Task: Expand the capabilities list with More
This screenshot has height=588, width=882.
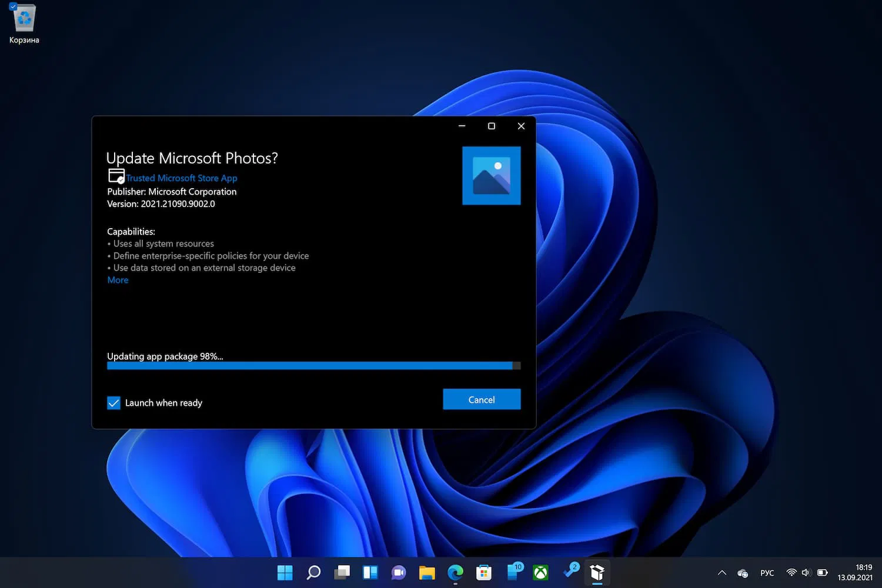Action: pos(118,280)
